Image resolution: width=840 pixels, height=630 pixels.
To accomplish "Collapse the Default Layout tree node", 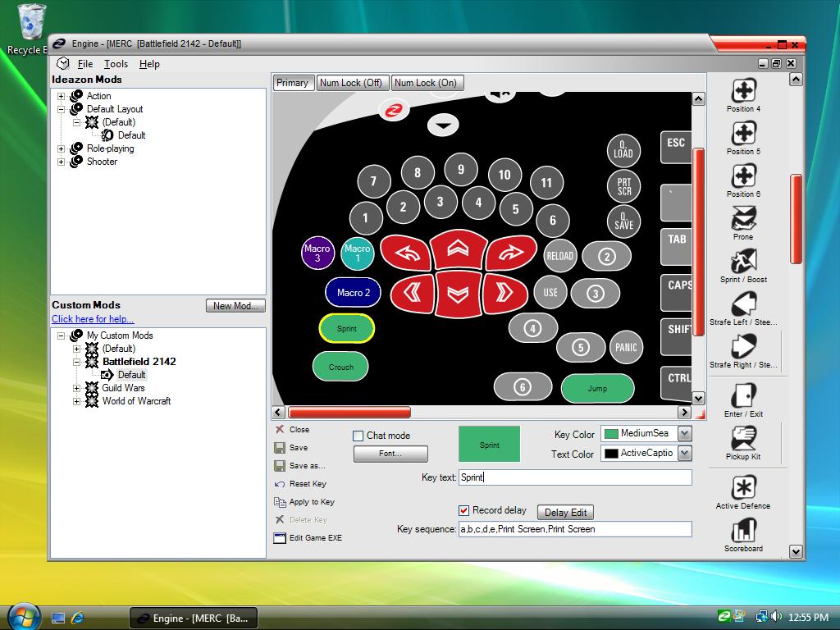I will tap(61, 109).
